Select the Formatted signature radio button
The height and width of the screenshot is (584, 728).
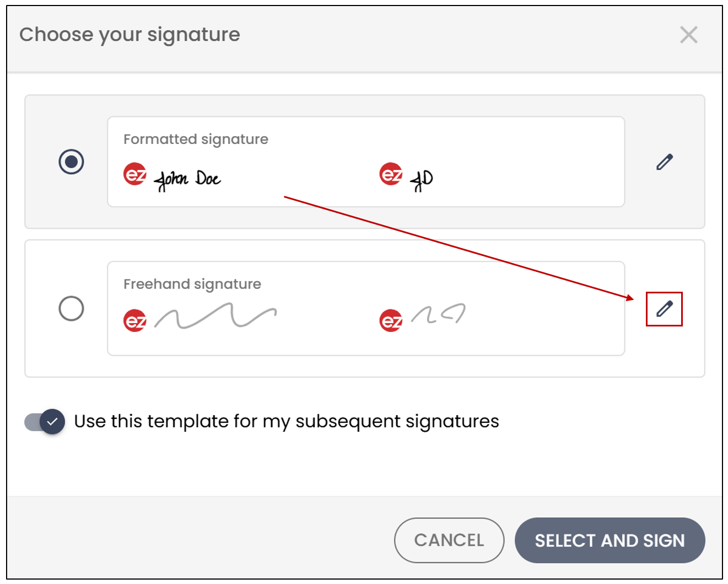point(71,162)
